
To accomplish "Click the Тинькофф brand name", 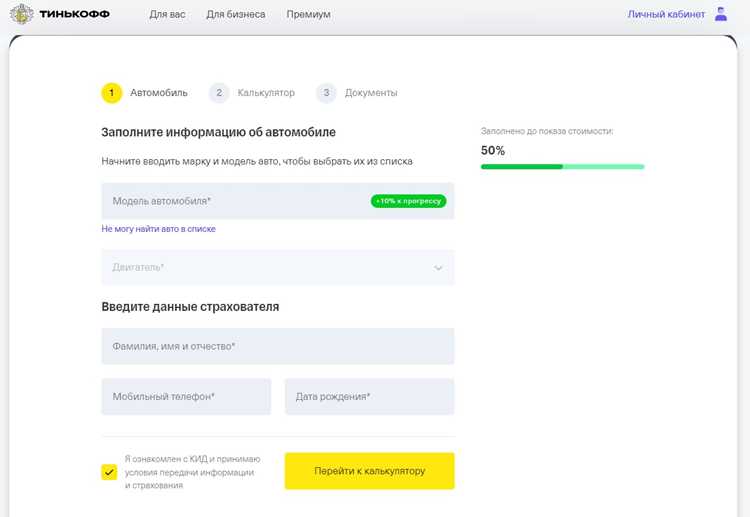I will click(x=74, y=14).
